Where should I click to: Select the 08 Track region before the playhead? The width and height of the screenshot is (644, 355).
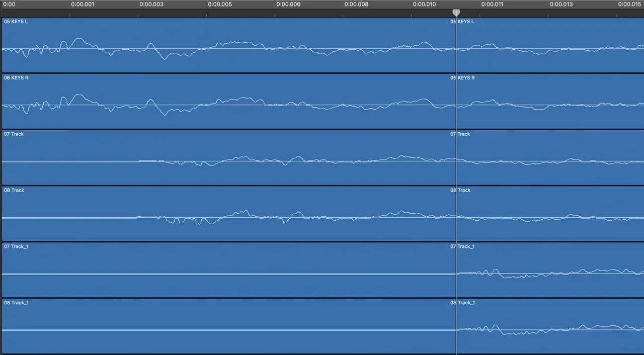(x=229, y=214)
